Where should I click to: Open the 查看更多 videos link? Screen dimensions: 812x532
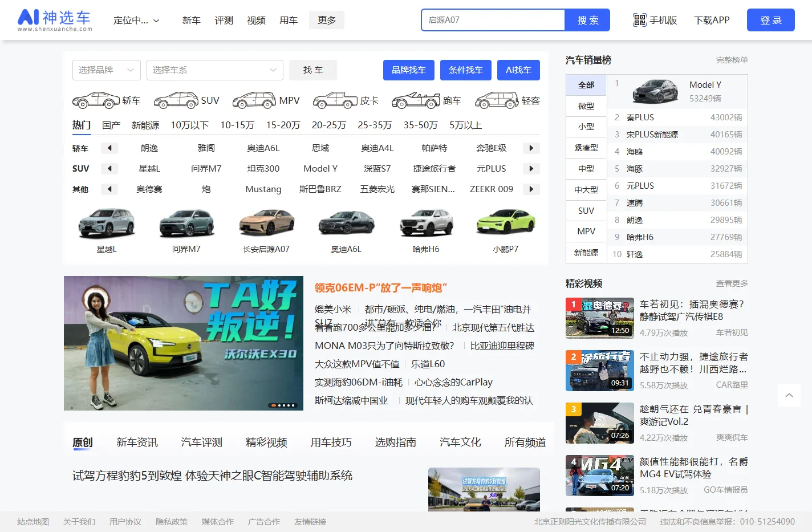coord(732,283)
